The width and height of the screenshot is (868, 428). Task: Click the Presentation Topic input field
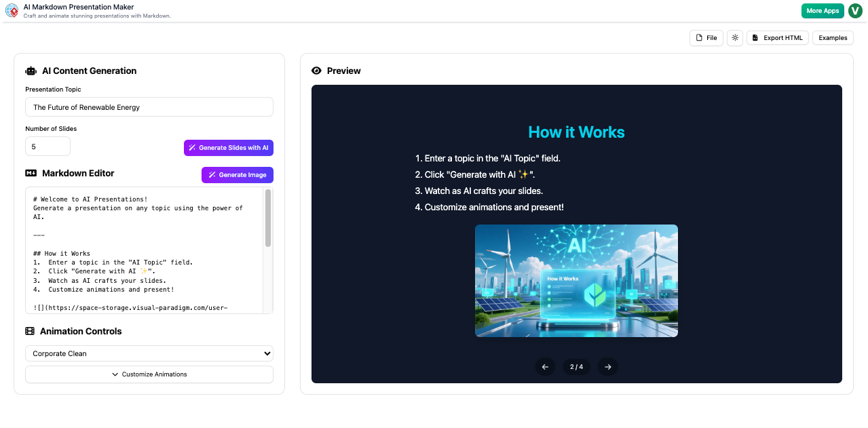pyautogui.click(x=149, y=106)
